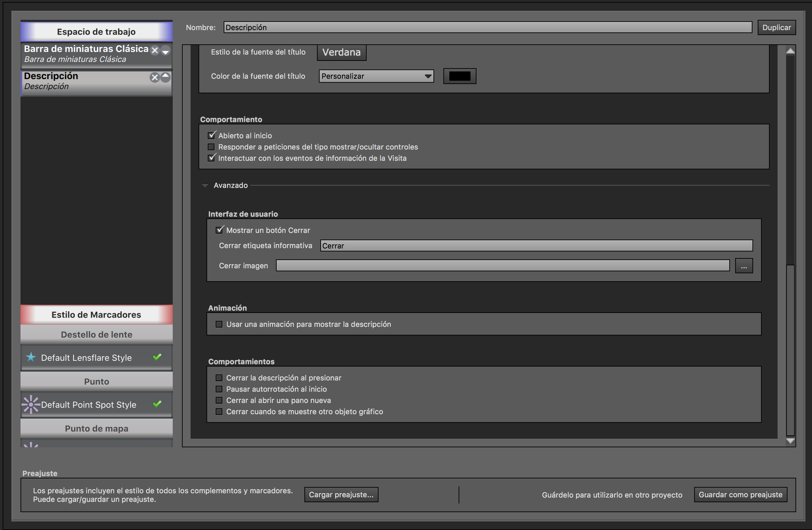Image resolution: width=812 pixels, height=530 pixels.
Task: Open the black title font color swatch
Action: click(459, 76)
